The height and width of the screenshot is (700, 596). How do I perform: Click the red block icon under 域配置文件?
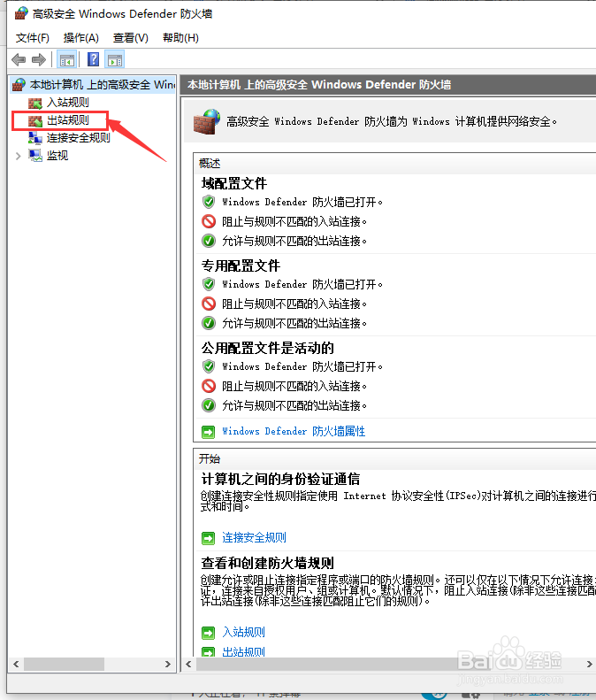(x=209, y=221)
